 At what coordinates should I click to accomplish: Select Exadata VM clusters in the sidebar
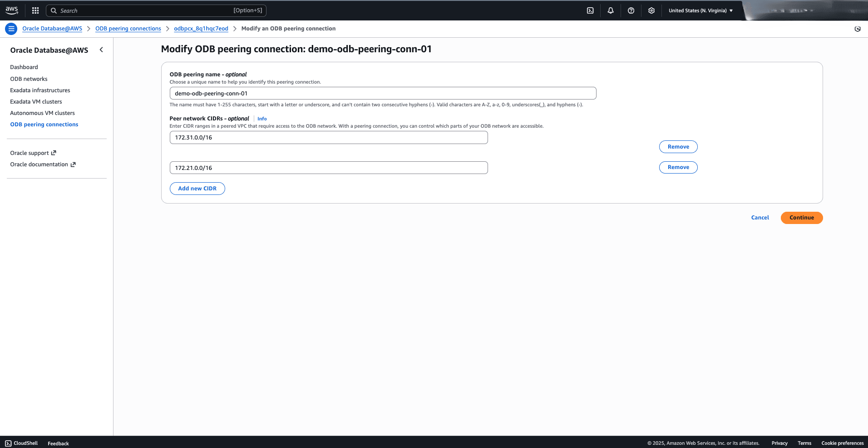36,101
